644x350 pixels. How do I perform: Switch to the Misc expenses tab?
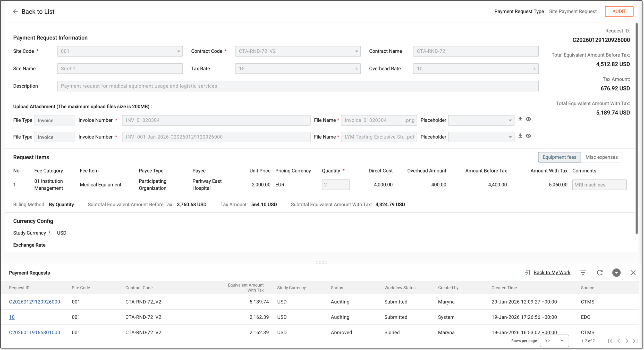601,157
